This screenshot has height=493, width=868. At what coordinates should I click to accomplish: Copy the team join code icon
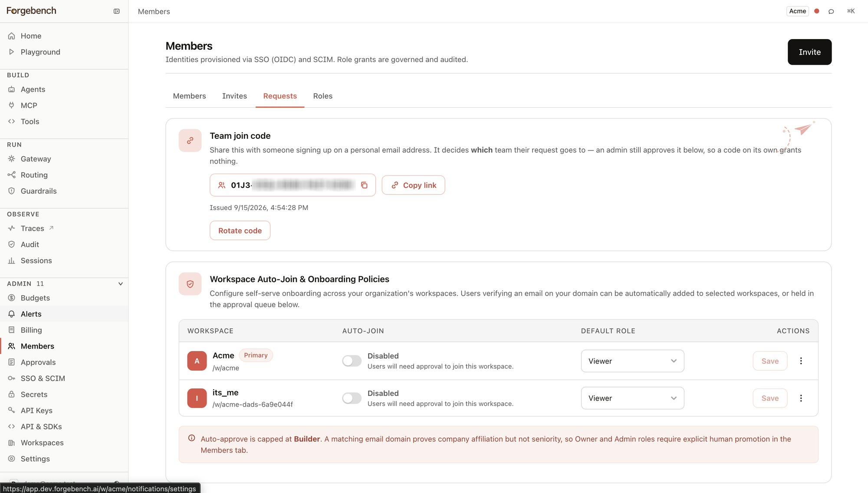coord(364,185)
